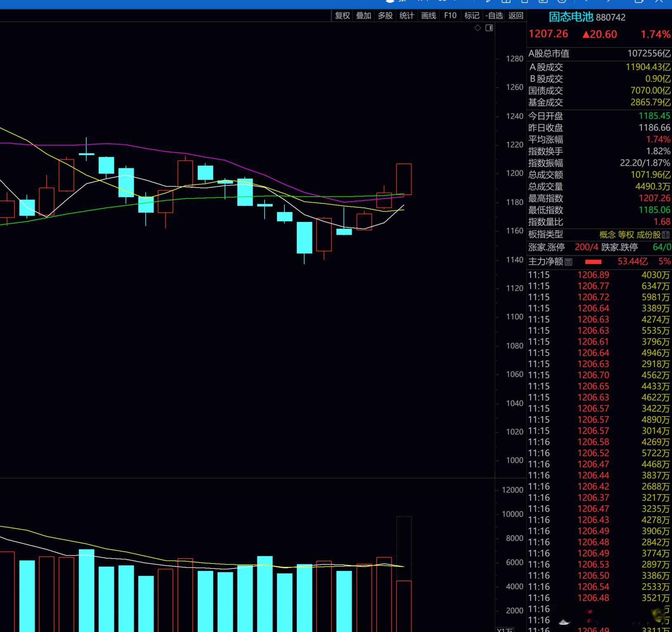
Task: Click the 统计 toolbar button
Action: 407,16
